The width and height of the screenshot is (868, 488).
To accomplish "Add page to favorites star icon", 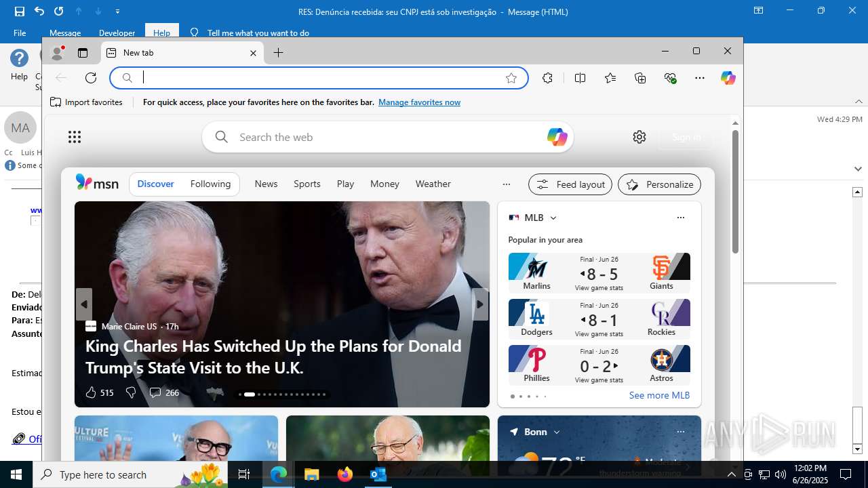I will pyautogui.click(x=511, y=78).
